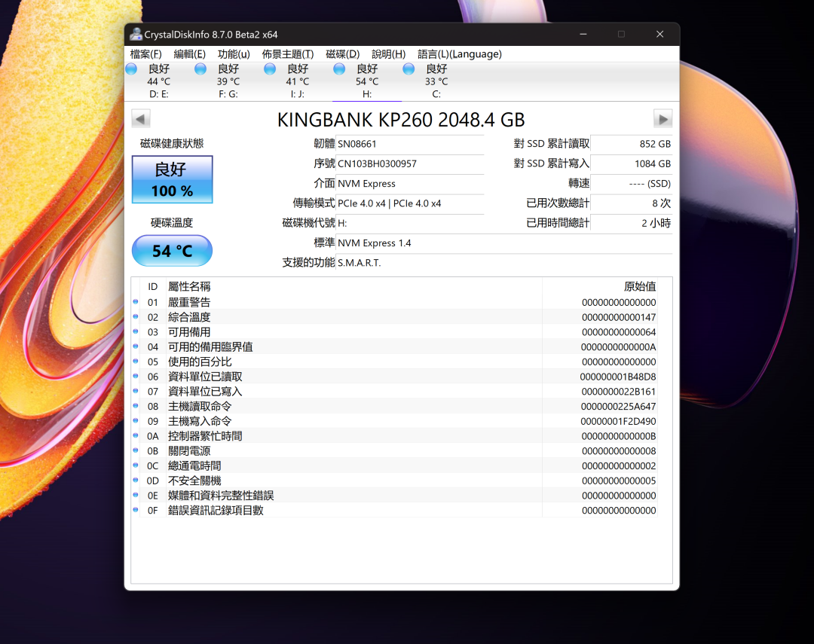The height and width of the screenshot is (644, 814).
Task: Click status dot for attribute 07 資料單位已寫入
Action: (136, 391)
